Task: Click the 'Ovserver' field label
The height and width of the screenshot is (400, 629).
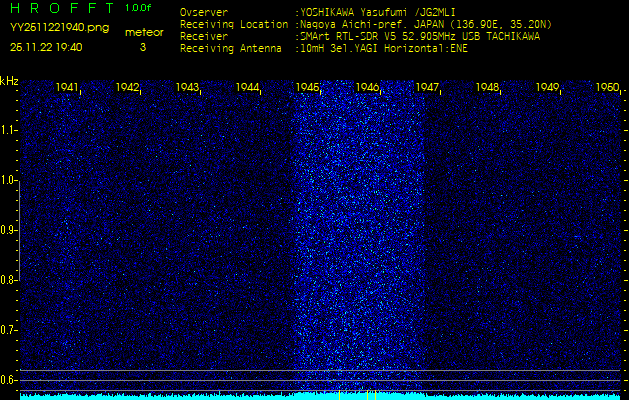Action: 204,12
